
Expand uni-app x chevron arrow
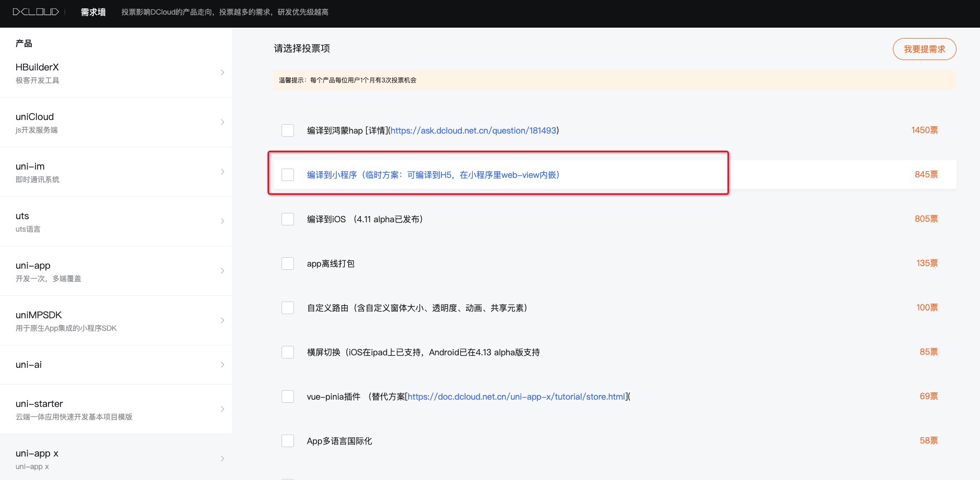223,459
